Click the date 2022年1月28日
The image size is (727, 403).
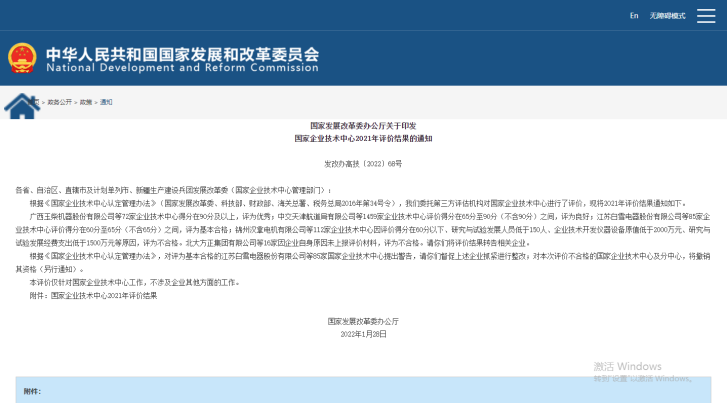click(x=363, y=332)
